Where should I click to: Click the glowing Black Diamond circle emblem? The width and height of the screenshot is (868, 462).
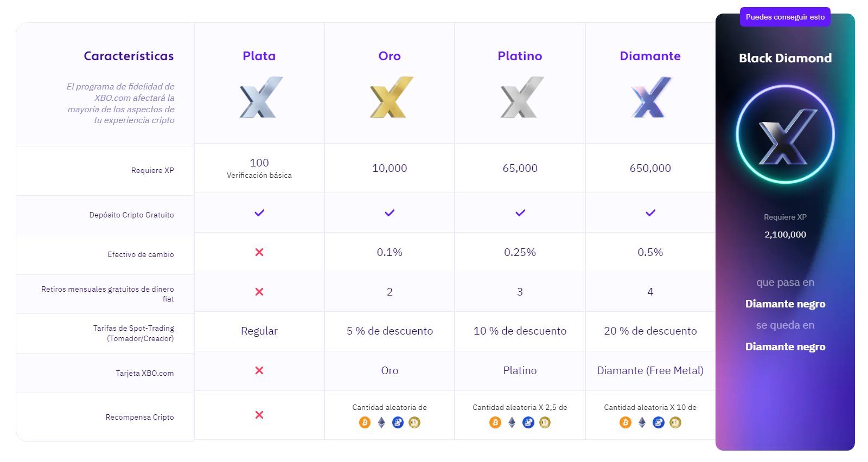(x=785, y=134)
